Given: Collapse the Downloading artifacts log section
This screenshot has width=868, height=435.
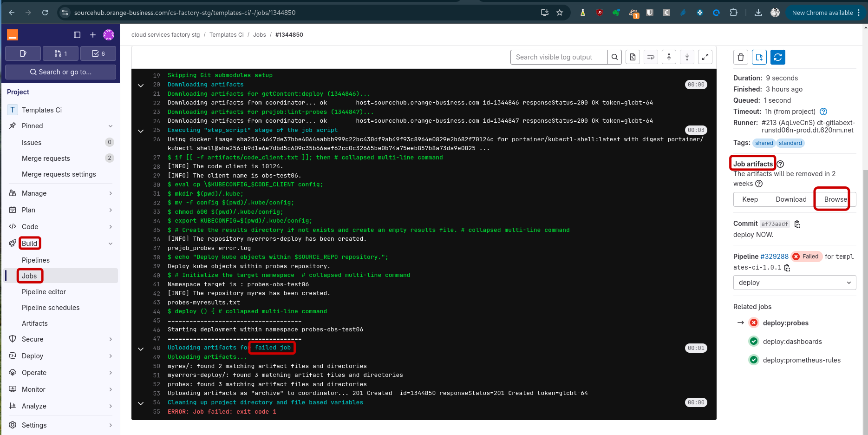Looking at the screenshot, I should 141,86.
